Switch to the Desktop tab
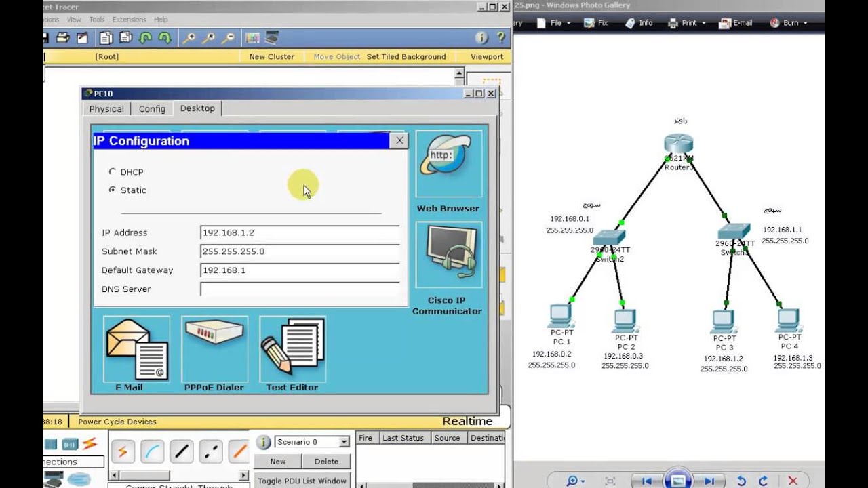Viewport: 868px width, 488px height. pos(197,108)
